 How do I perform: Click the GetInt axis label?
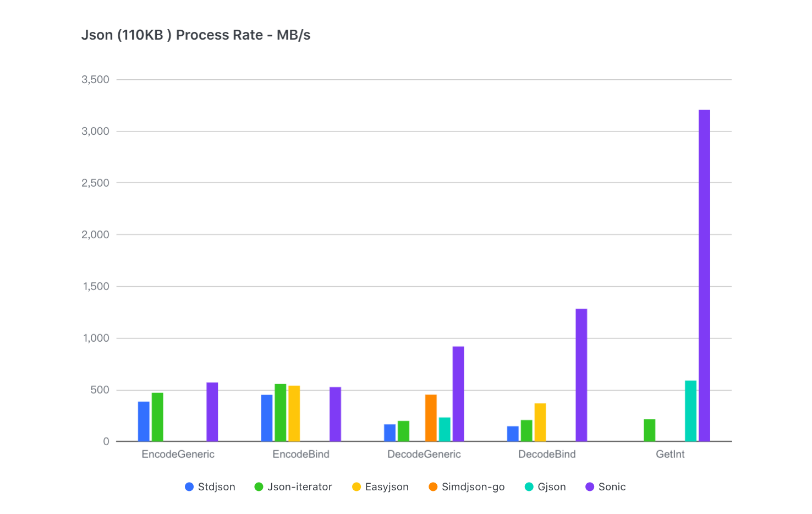click(670, 455)
